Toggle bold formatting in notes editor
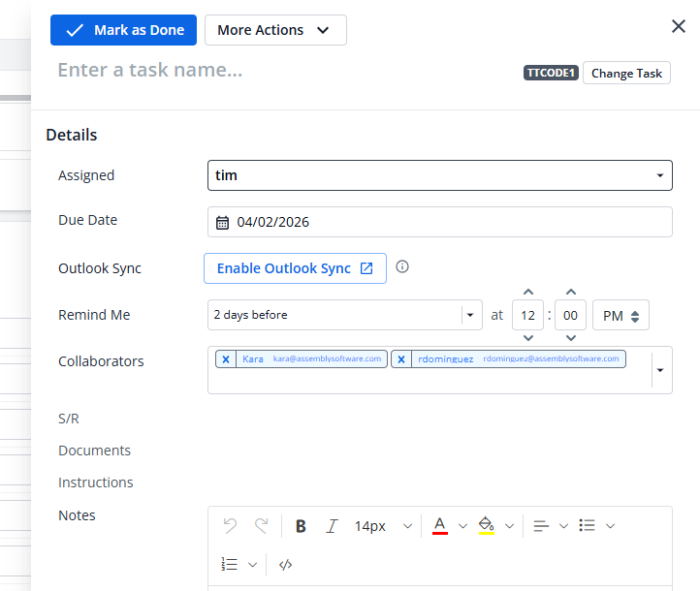This screenshot has height=591, width=700. (x=301, y=526)
